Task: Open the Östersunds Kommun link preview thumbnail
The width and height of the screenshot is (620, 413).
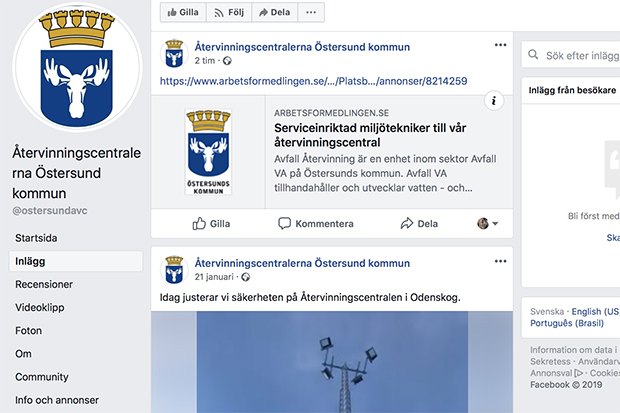Action: pos(208,152)
